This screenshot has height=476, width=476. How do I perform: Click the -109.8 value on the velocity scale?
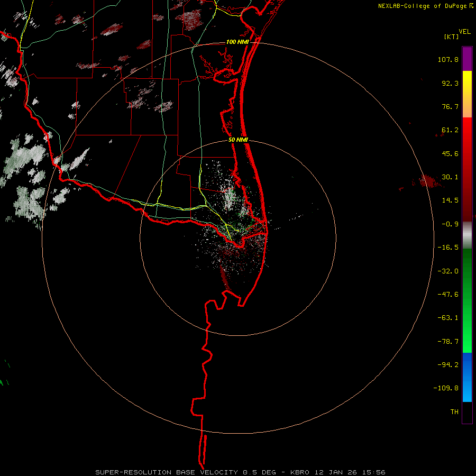coord(446,388)
